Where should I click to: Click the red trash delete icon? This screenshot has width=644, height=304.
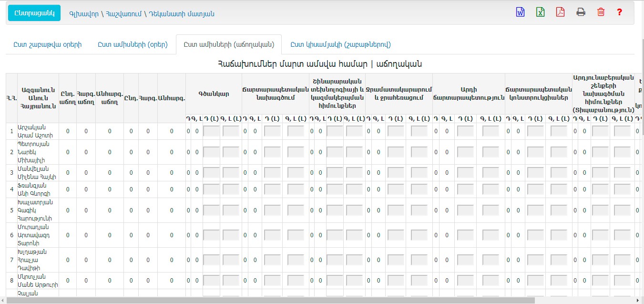[601, 12]
